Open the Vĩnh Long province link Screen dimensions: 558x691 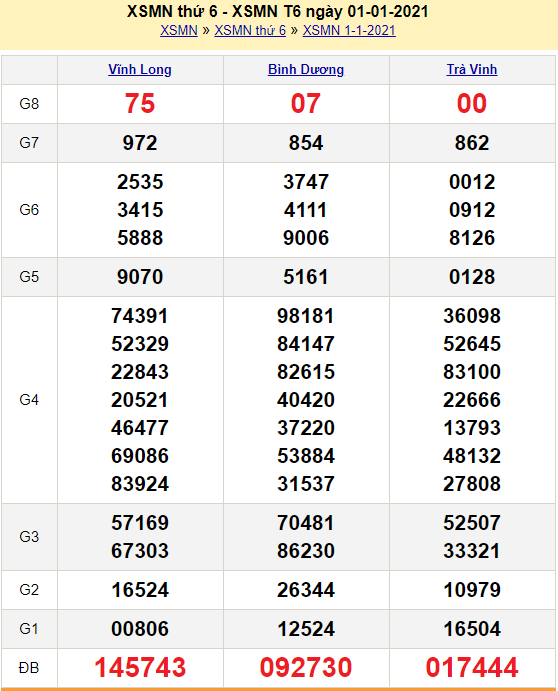140,70
